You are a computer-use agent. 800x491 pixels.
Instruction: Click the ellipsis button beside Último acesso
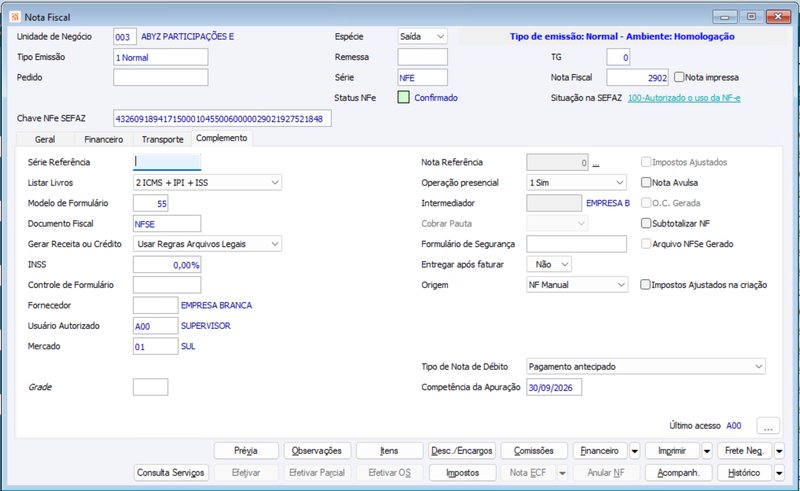[x=768, y=425]
